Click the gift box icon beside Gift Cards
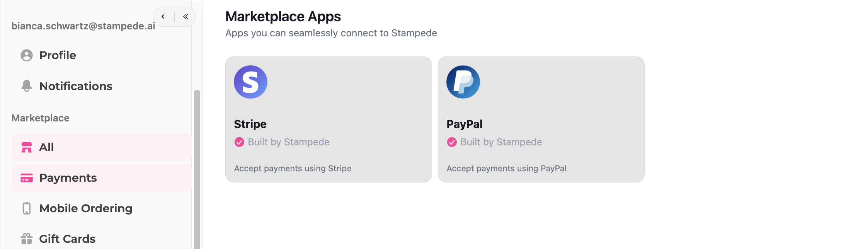This screenshot has width=868, height=249. [27, 239]
